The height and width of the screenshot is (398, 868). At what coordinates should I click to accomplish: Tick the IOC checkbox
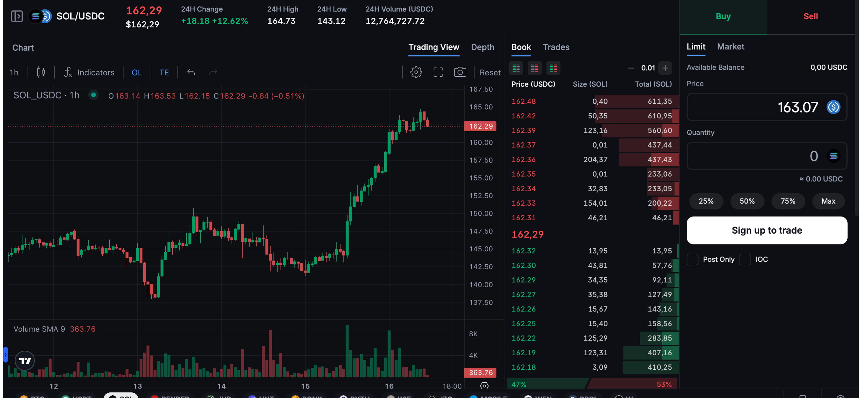pyautogui.click(x=745, y=259)
